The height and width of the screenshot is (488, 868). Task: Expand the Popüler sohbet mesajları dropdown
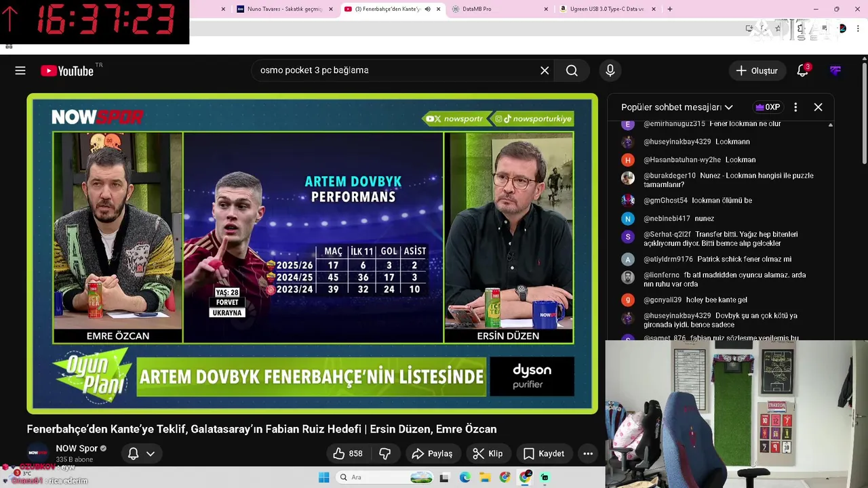(677, 107)
